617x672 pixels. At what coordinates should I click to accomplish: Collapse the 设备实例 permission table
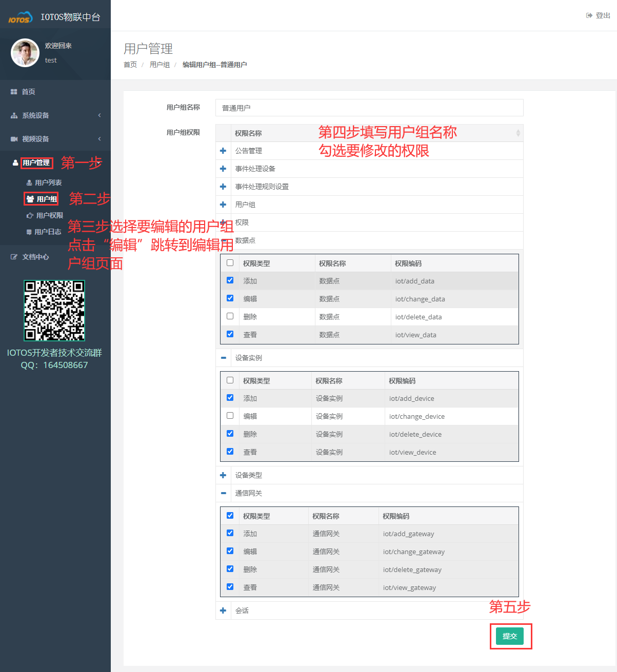[x=223, y=357]
